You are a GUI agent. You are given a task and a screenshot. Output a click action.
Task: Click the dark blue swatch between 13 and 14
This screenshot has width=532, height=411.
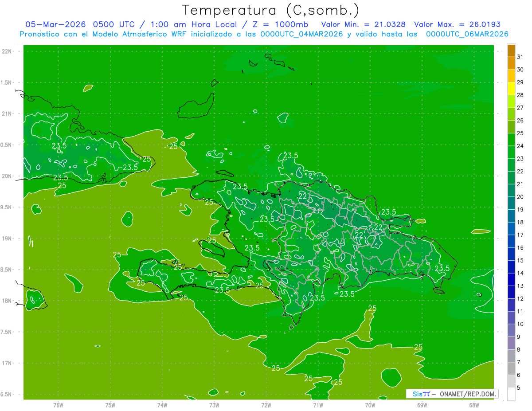511,280
